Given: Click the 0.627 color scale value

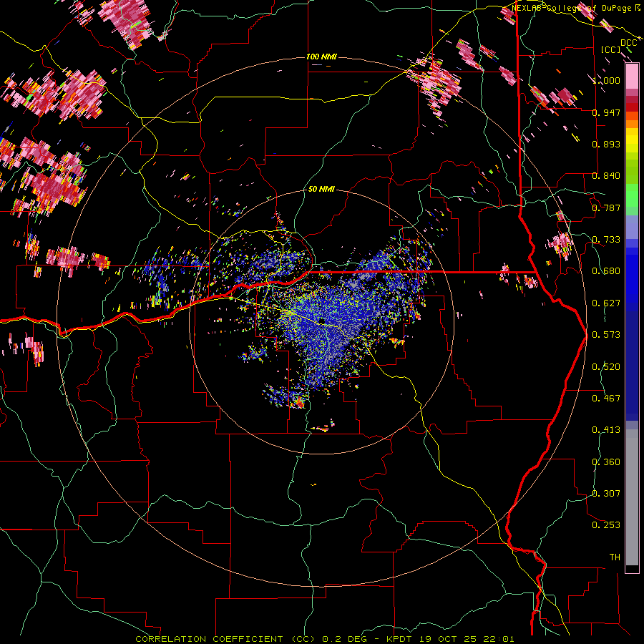Looking at the screenshot, I should click(x=606, y=303).
